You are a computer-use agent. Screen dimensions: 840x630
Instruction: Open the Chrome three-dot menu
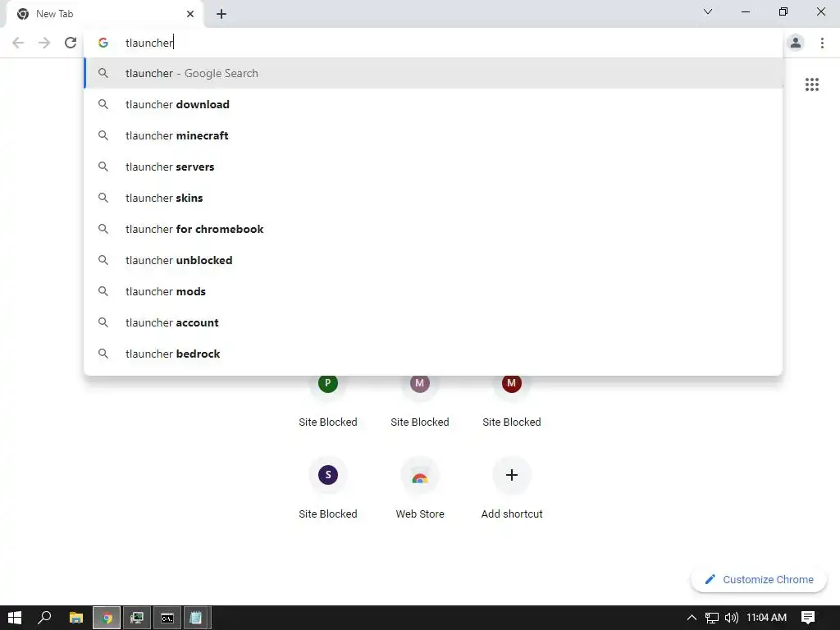(x=822, y=43)
